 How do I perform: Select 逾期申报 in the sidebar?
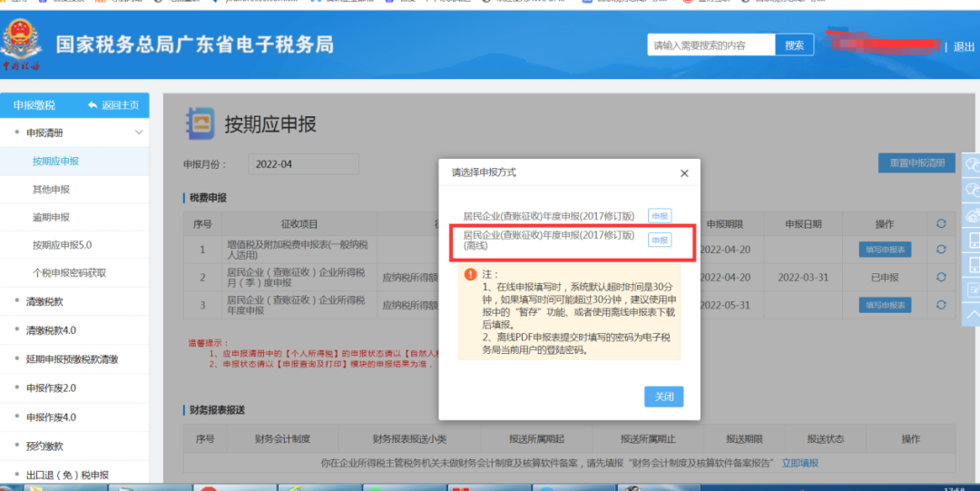tap(51, 217)
